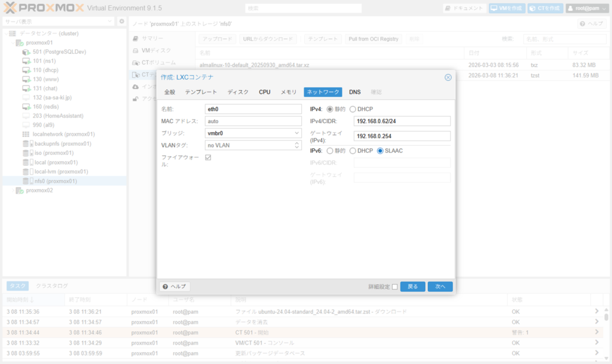
Task: Toggle the firewall checkbox
Action: pos(208,157)
